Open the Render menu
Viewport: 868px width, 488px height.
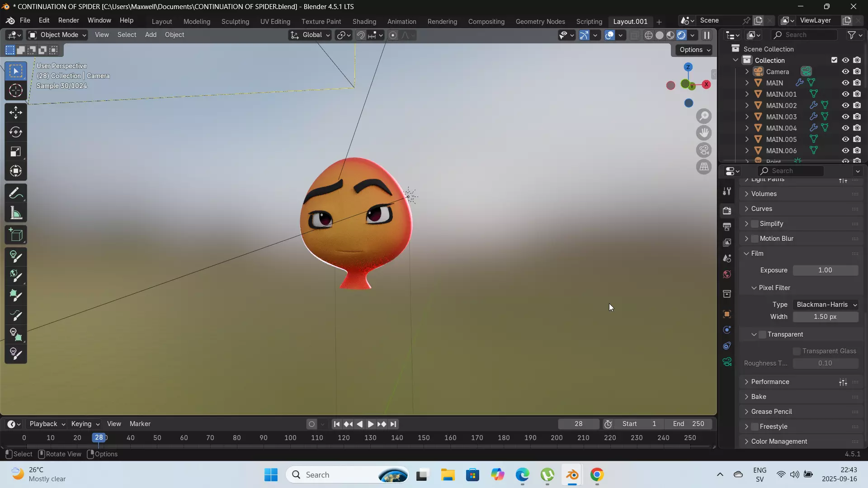click(x=69, y=20)
